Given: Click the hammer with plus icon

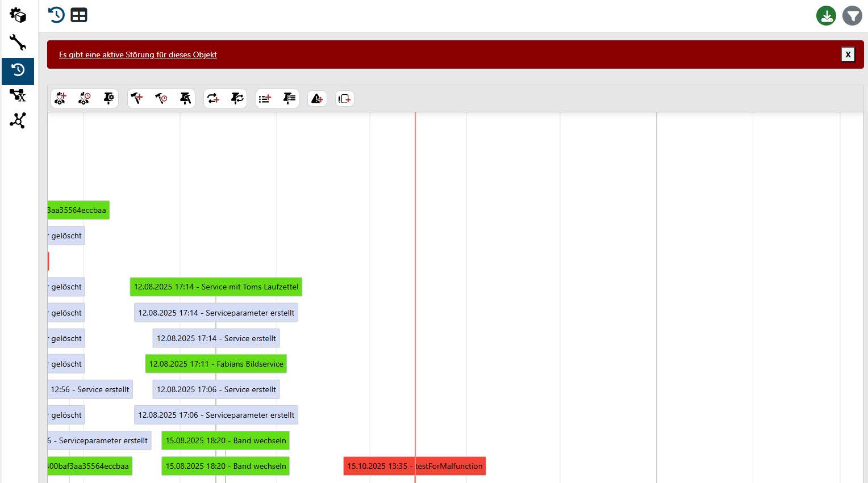Looking at the screenshot, I should [x=137, y=99].
